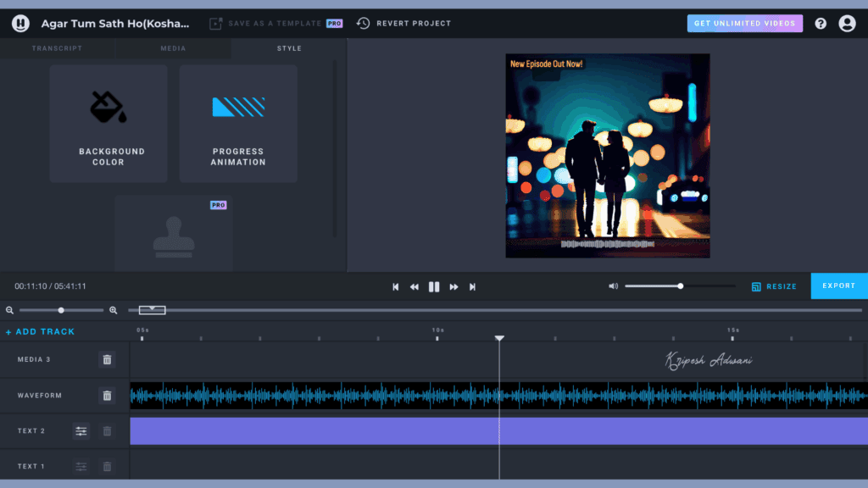Skip to the end of the project
Screen dimensions: 868x488
(x=472, y=286)
